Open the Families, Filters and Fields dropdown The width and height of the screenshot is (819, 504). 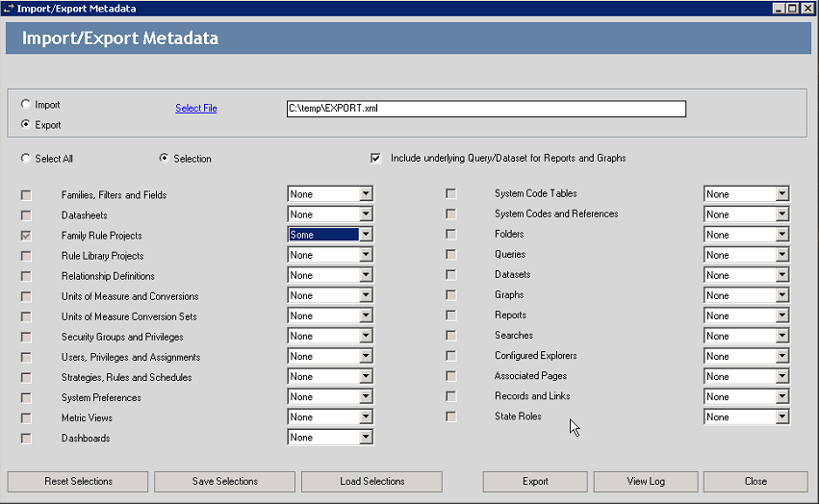click(330, 193)
